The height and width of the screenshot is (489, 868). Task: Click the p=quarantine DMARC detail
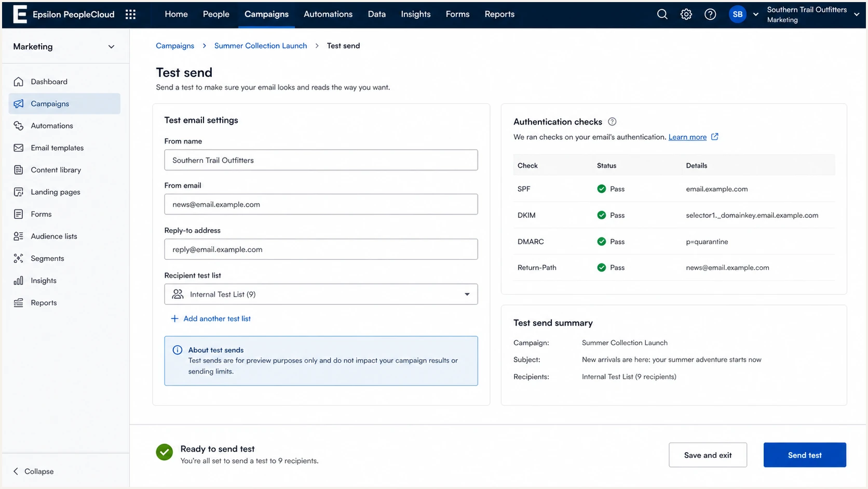707,242
